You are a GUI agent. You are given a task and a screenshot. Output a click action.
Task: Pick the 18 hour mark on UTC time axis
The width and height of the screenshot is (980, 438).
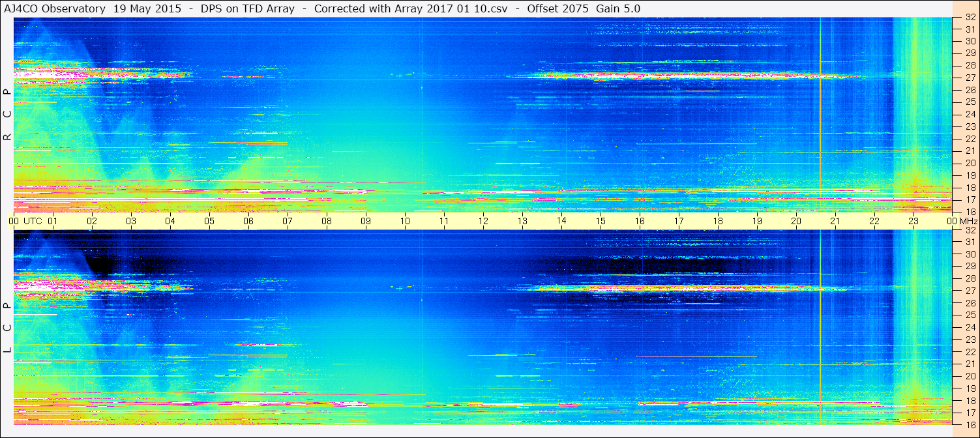pos(718,221)
